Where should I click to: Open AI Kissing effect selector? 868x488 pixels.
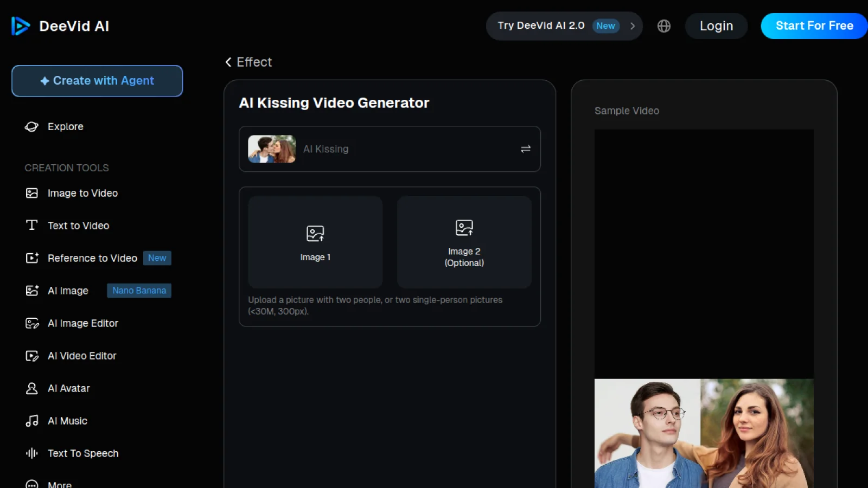pyautogui.click(x=390, y=149)
